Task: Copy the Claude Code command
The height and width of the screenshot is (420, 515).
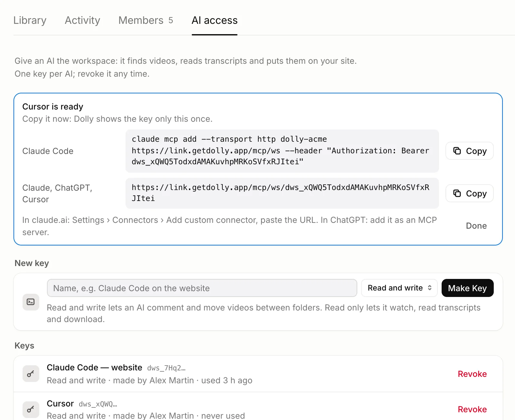Action: coord(470,151)
